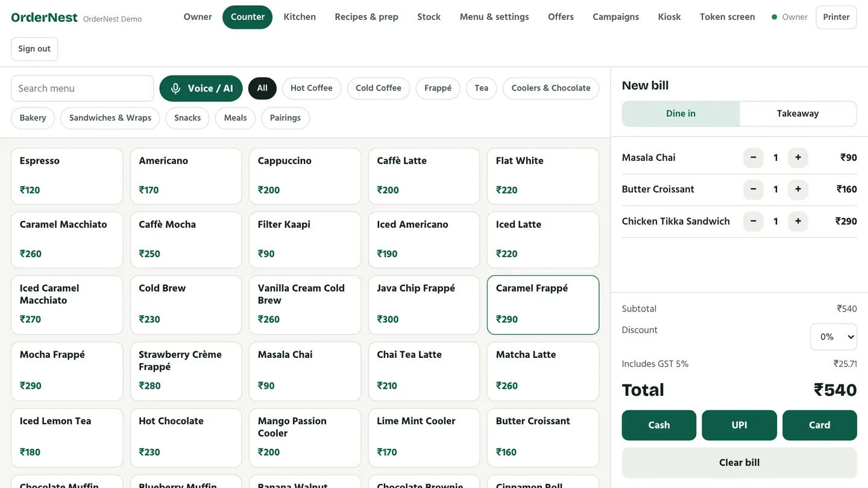The image size is (868, 488).
Task: Go to Recipes & prep page
Action: point(366,17)
